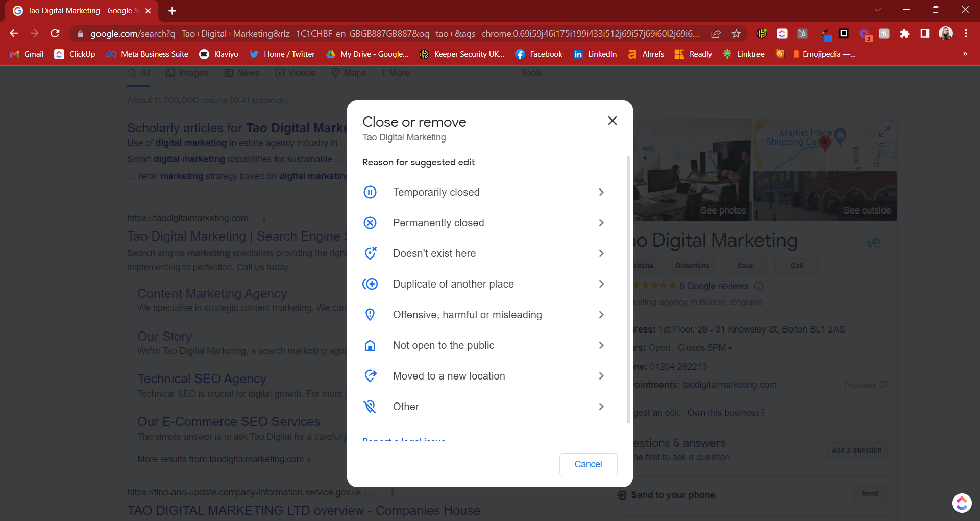Expand Moved to a new location chevron
Image resolution: width=980 pixels, height=521 pixels.
click(601, 376)
